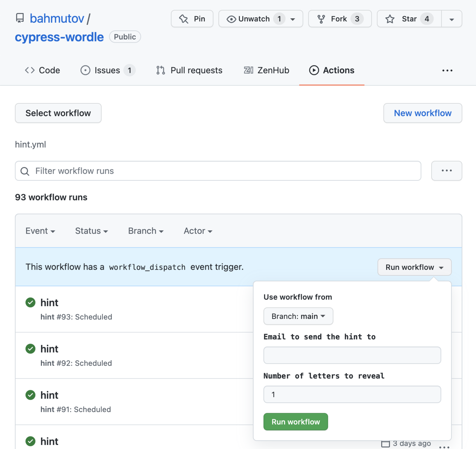Open the star lists dropdown arrow
The height and width of the screenshot is (449, 476).
click(x=452, y=19)
